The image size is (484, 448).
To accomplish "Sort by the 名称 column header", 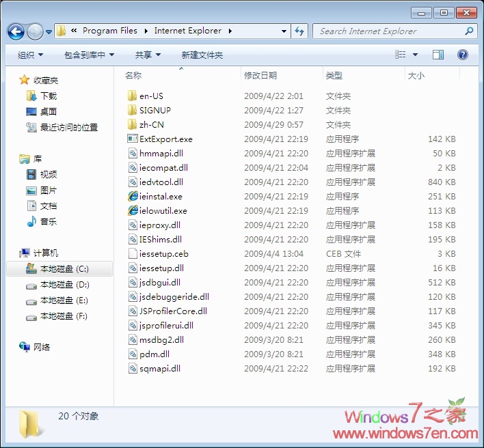I will coord(133,75).
